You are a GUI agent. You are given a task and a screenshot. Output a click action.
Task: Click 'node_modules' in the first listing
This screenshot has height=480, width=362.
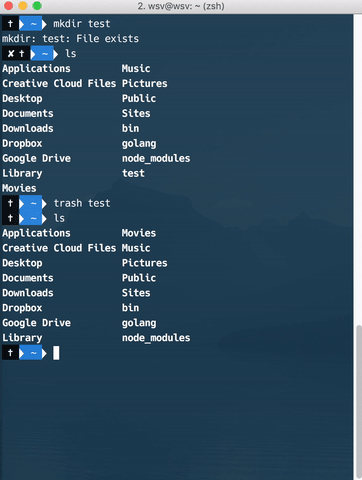click(156, 158)
